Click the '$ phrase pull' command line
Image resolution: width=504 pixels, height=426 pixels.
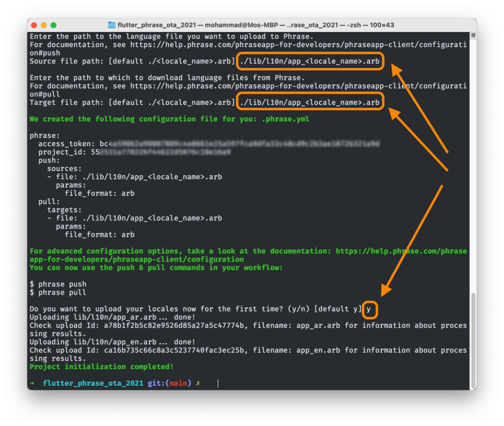(58, 292)
